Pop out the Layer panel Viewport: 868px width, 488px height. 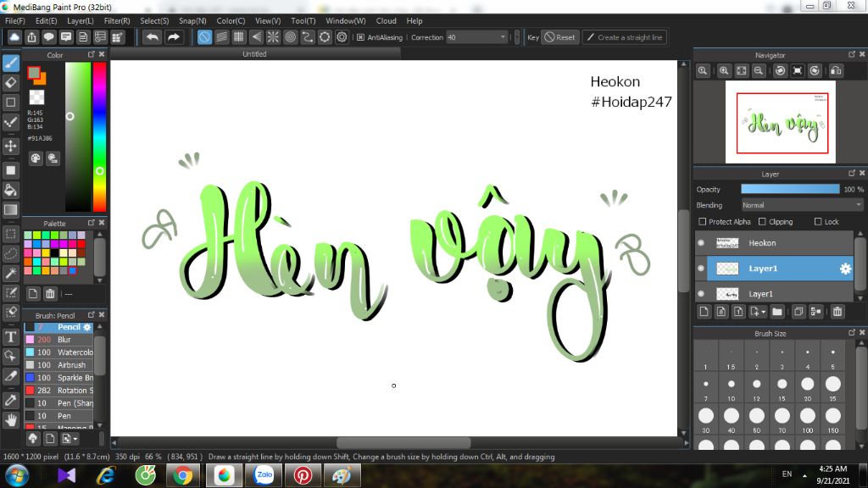tap(851, 173)
